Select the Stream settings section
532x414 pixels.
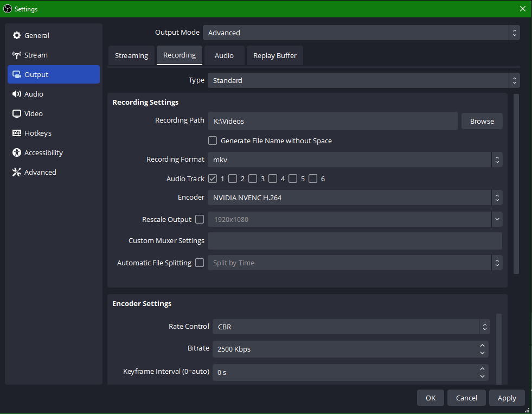(36, 55)
